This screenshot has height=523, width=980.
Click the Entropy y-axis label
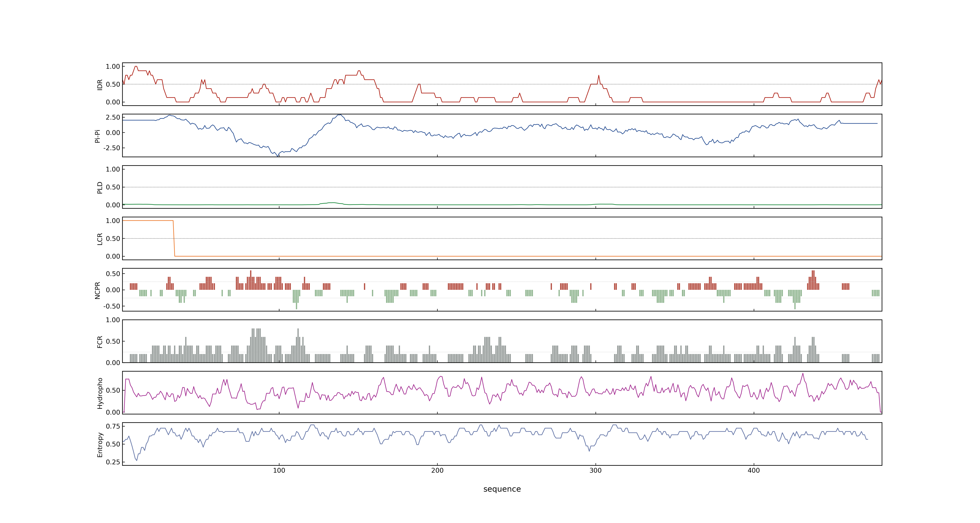click(x=100, y=444)
